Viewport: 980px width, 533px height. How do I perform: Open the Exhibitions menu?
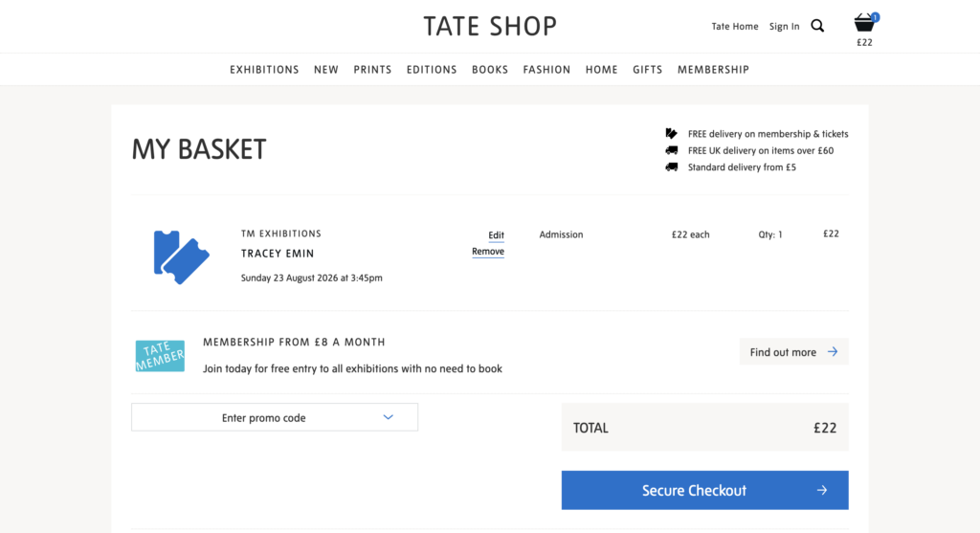[x=264, y=69]
